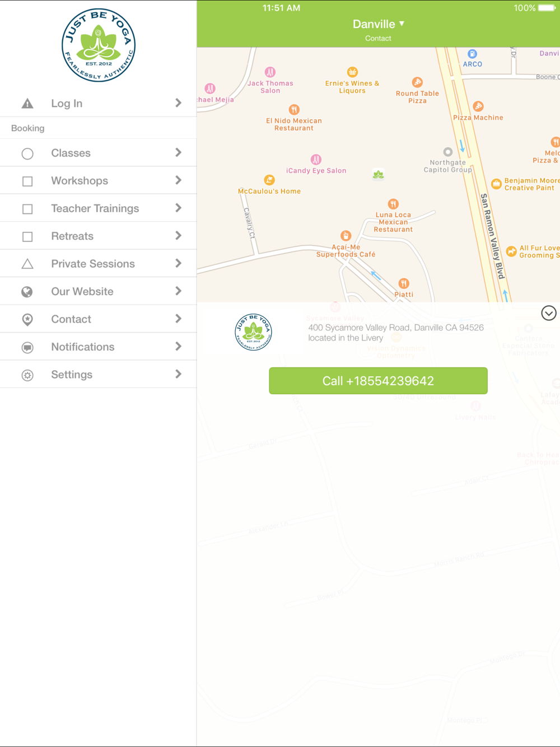This screenshot has width=560, height=747.
Task: Click the square icon next to Teacher Trainings
Action: 27,209
